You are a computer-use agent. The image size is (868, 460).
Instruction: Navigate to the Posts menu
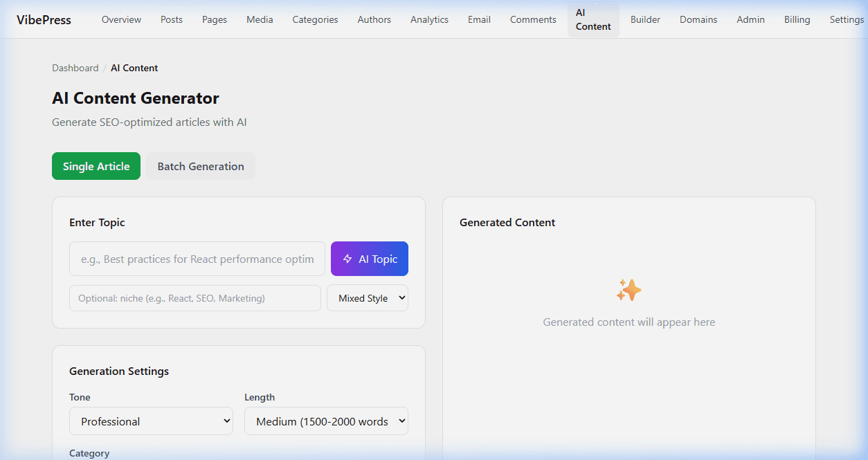pos(171,19)
